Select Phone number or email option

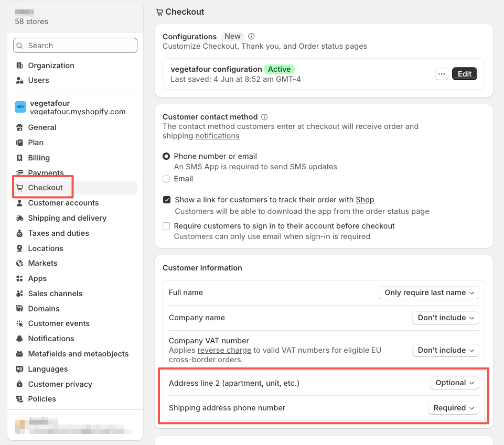click(166, 156)
